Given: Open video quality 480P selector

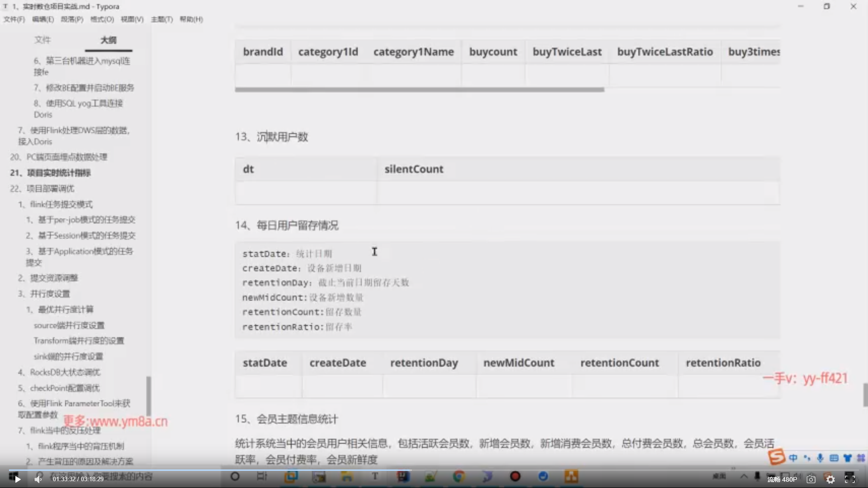Looking at the screenshot, I should click(x=782, y=479).
